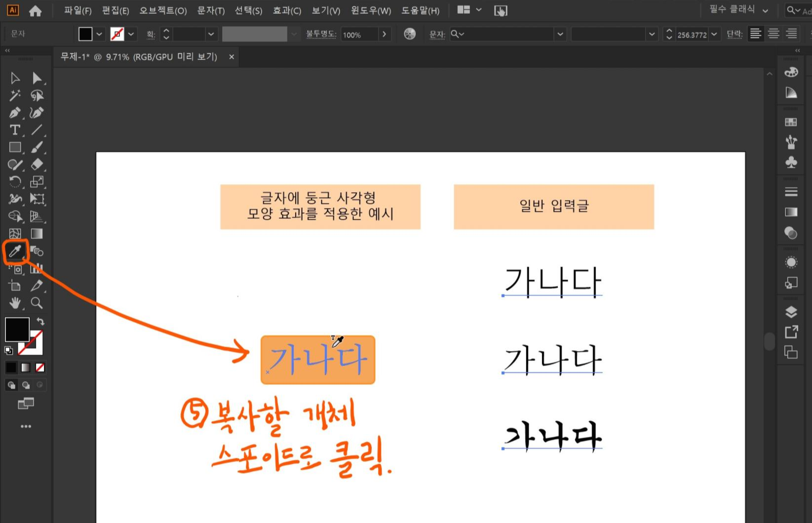Expand the fill color dropdown in the control bar
812x523 pixels.
pyautogui.click(x=100, y=34)
